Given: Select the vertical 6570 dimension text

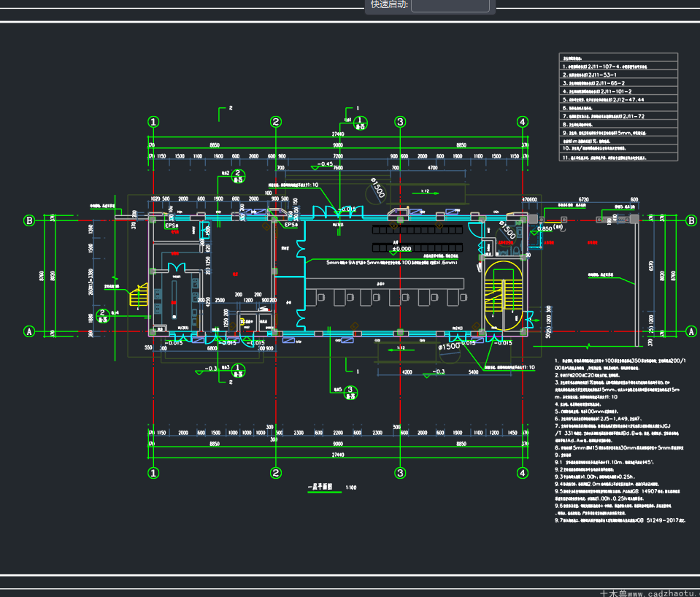Looking at the screenshot, I should click(x=651, y=266).
